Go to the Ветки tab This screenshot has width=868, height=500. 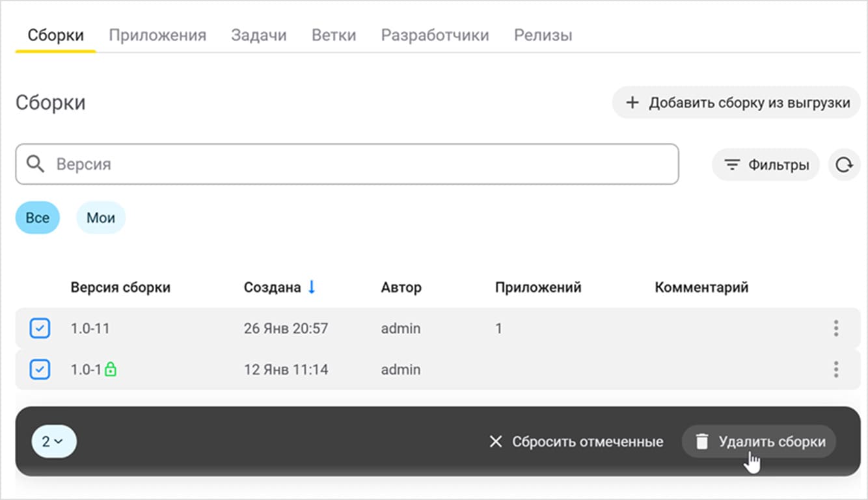point(334,35)
